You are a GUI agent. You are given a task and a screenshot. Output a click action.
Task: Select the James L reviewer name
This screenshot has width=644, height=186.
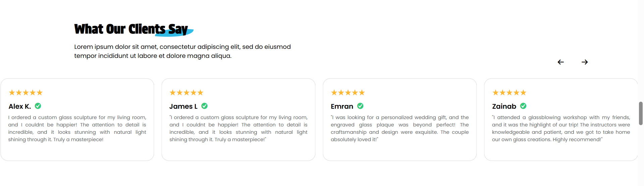coord(183,106)
